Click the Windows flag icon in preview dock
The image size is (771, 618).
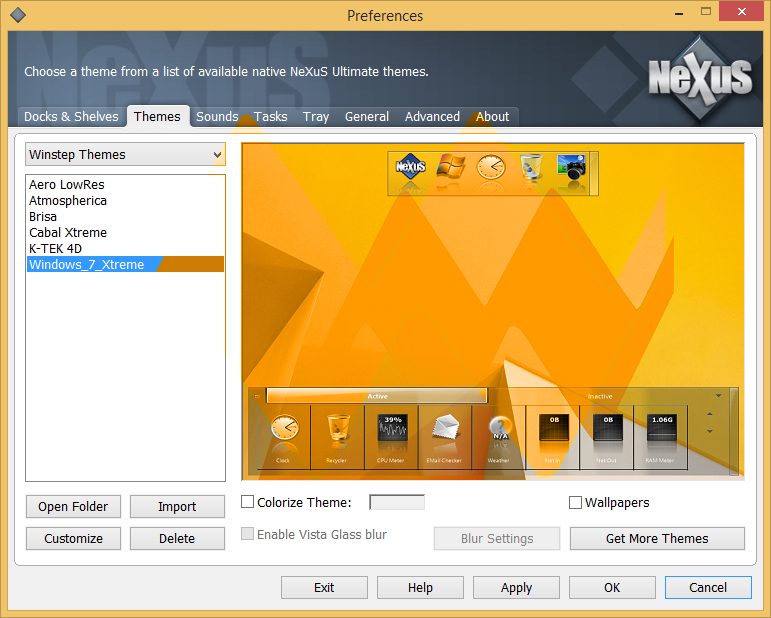point(451,166)
